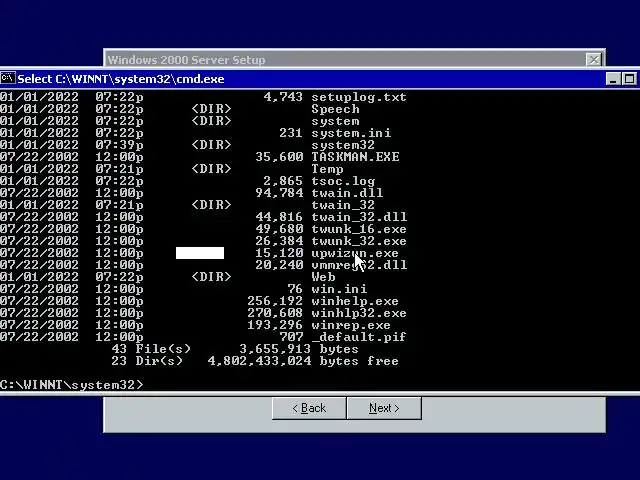Screen dimensions: 640x480
Task: Click the Web directory entry
Action: 323,277
